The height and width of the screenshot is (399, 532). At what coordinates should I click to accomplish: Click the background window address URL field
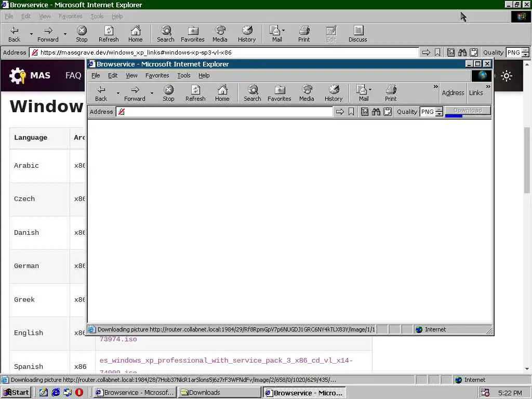coord(224,52)
